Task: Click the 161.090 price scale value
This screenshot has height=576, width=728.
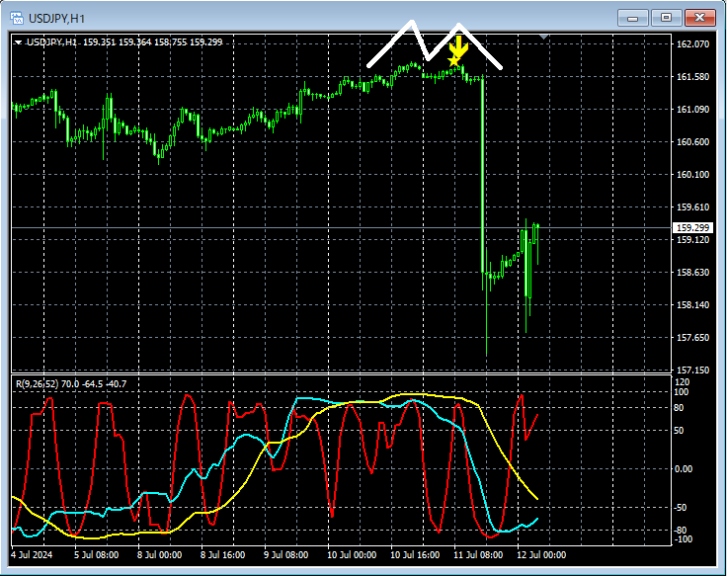Action: click(x=692, y=109)
